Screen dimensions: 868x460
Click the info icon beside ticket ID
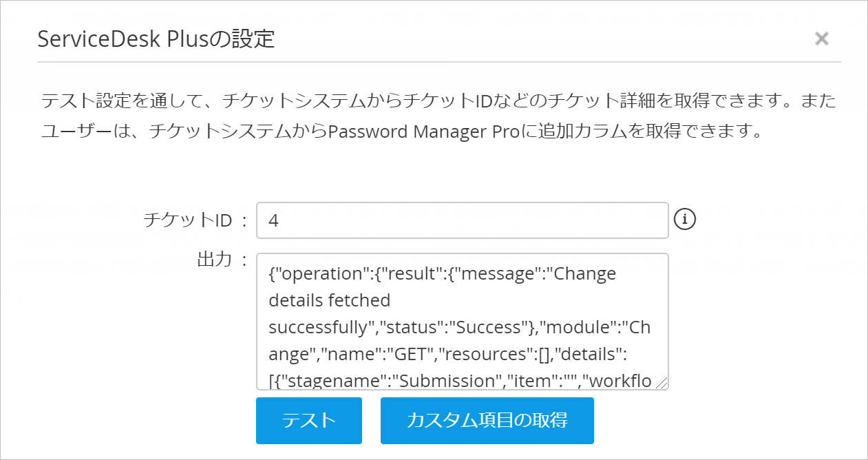pos(685,220)
